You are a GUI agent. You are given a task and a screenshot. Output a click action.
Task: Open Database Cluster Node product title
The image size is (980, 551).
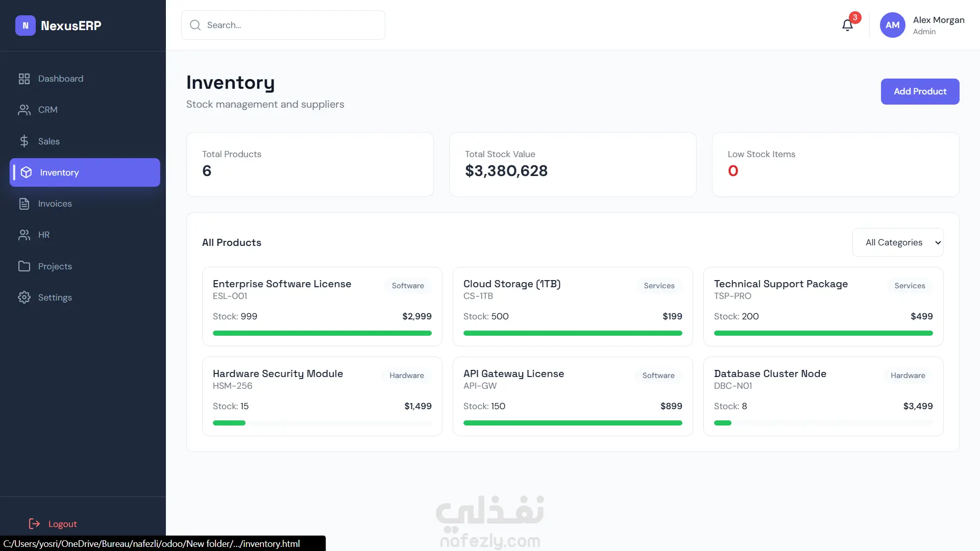click(x=770, y=373)
